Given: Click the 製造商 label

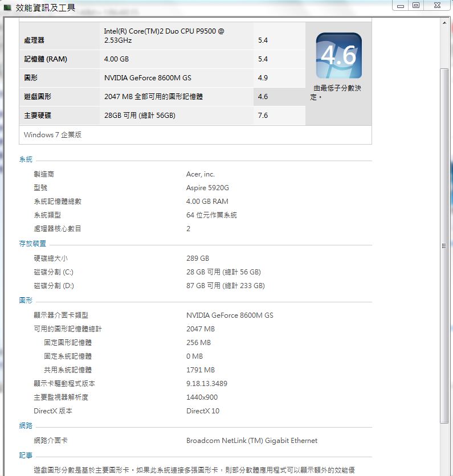Looking at the screenshot, I should tap(44, 174).
